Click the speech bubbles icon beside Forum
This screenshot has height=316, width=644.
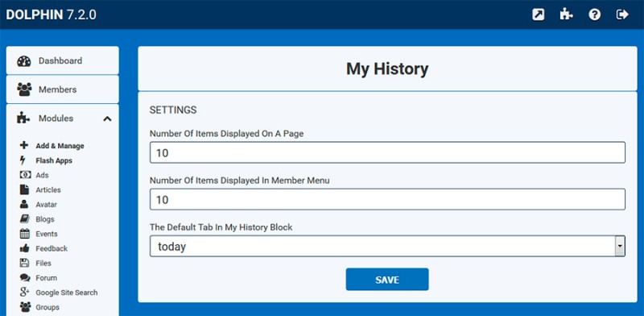(25, 278)
